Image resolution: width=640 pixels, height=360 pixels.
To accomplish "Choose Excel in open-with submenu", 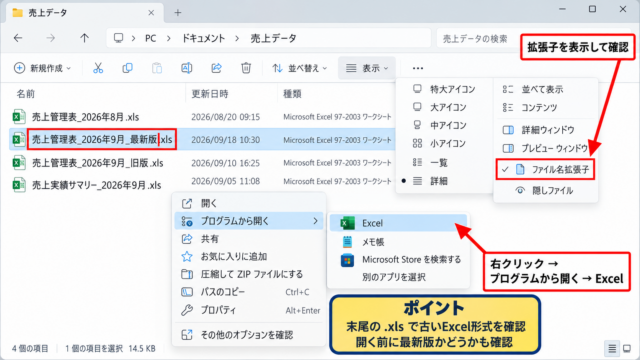I will (x=398, y=223).
